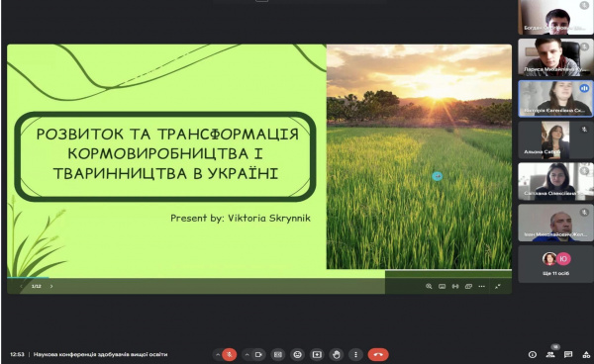Open the meeting details info icon

[x=533, y=354]
